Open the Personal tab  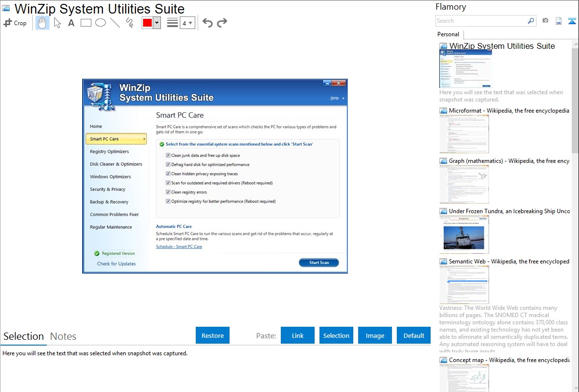point(449,34)
